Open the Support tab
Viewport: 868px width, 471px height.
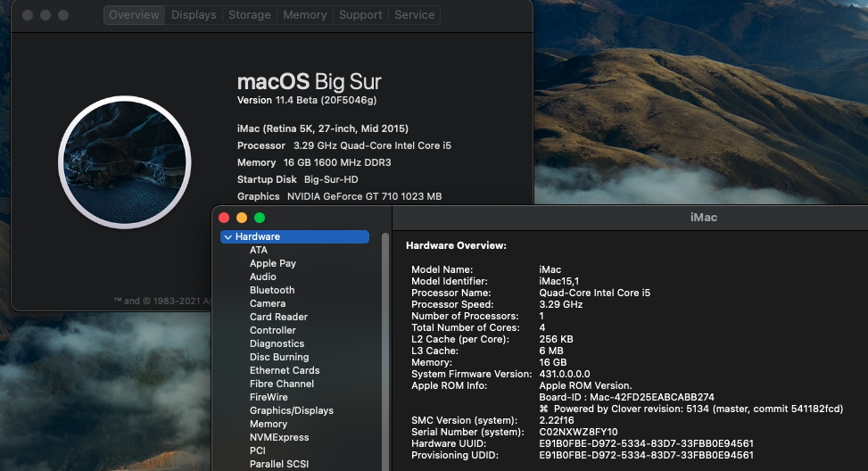360,15
